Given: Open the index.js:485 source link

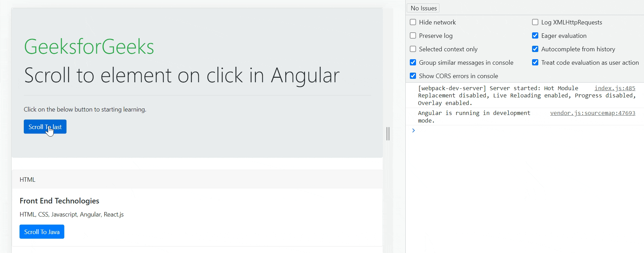Looking at the screenshot, I should (x=615, y=88).
